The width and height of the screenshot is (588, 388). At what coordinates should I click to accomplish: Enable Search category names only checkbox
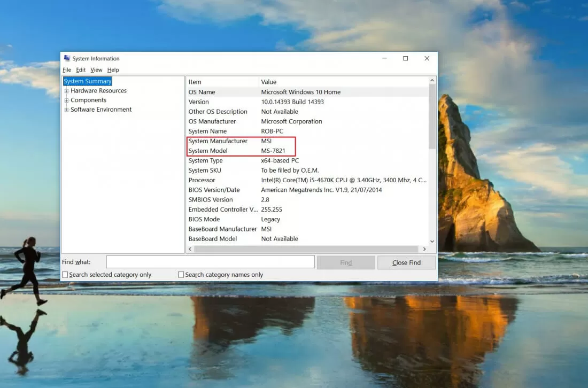181,274
